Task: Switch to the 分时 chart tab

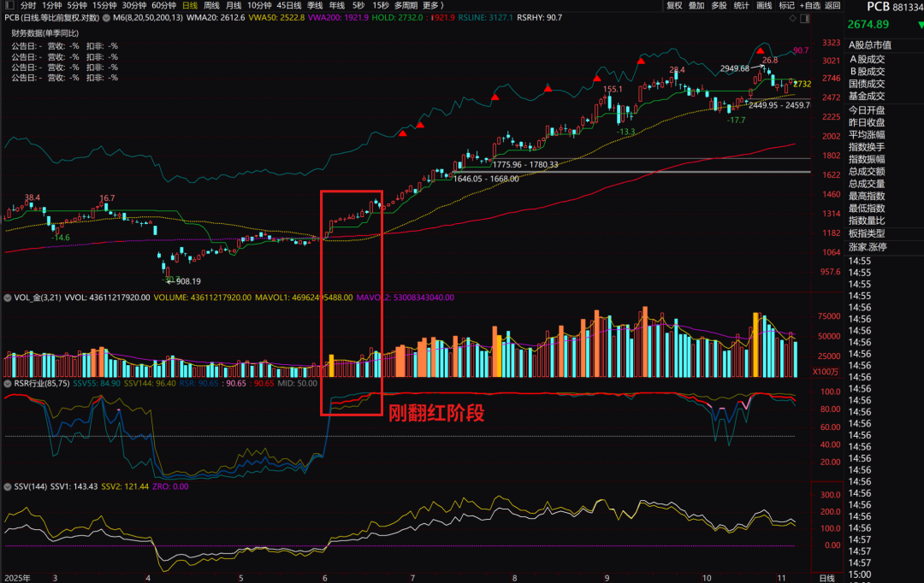Action: coord(27,5)
